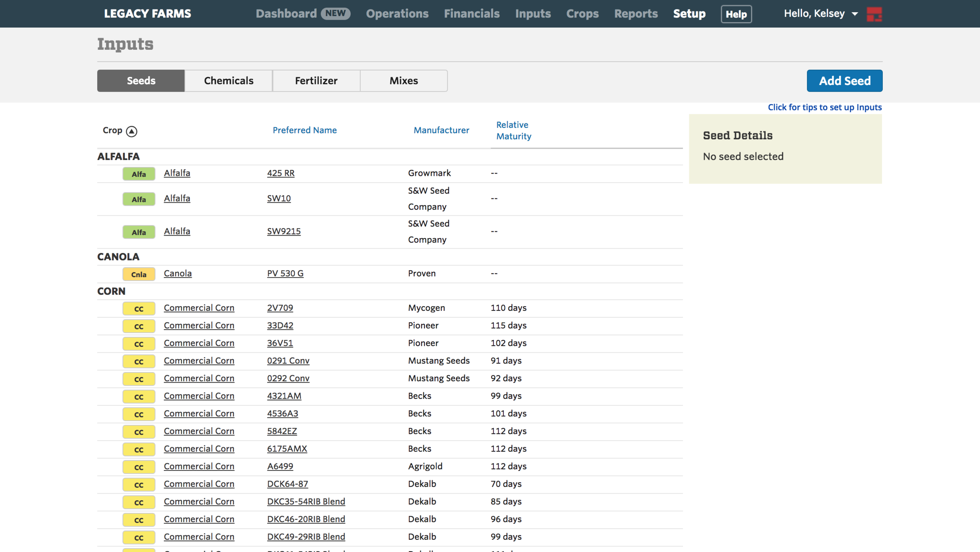Switch to the Fertilizer tab
980x552 pixels.
pos(316,81)
